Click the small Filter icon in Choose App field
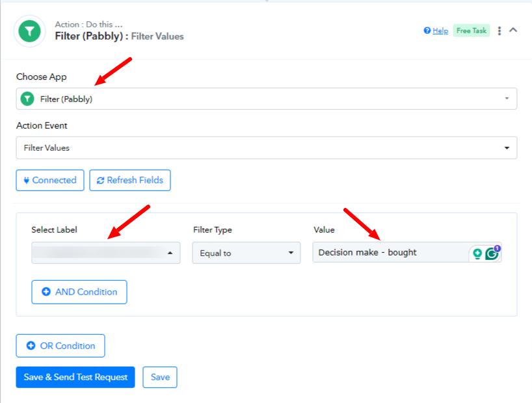The width and height of the screenshot is (532, 403). [x=27, y=99]
